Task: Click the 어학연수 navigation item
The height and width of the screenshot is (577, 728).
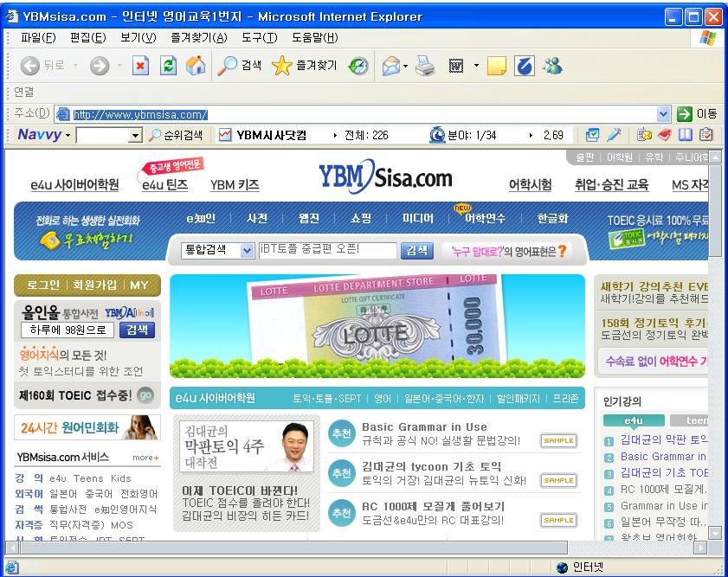Action: 485,218
